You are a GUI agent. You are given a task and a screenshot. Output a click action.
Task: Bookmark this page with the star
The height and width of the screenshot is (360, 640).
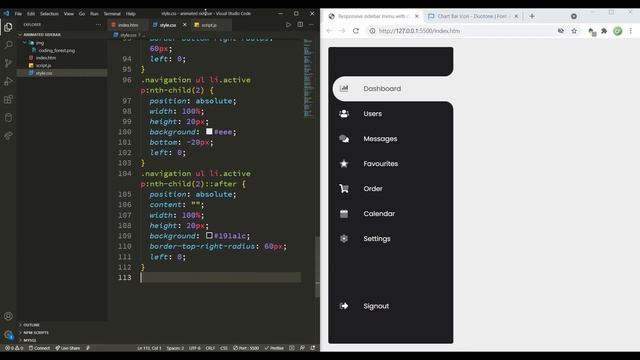point(574,31)
